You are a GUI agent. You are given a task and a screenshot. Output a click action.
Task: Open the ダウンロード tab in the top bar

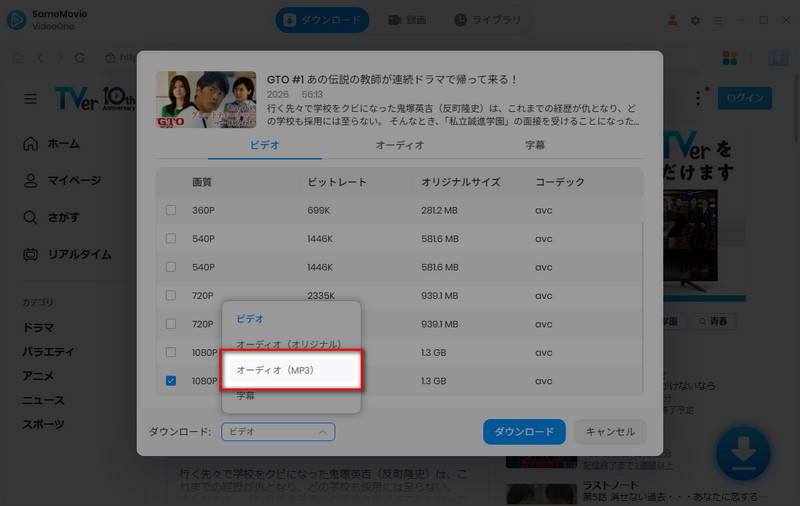click(322, 20)
